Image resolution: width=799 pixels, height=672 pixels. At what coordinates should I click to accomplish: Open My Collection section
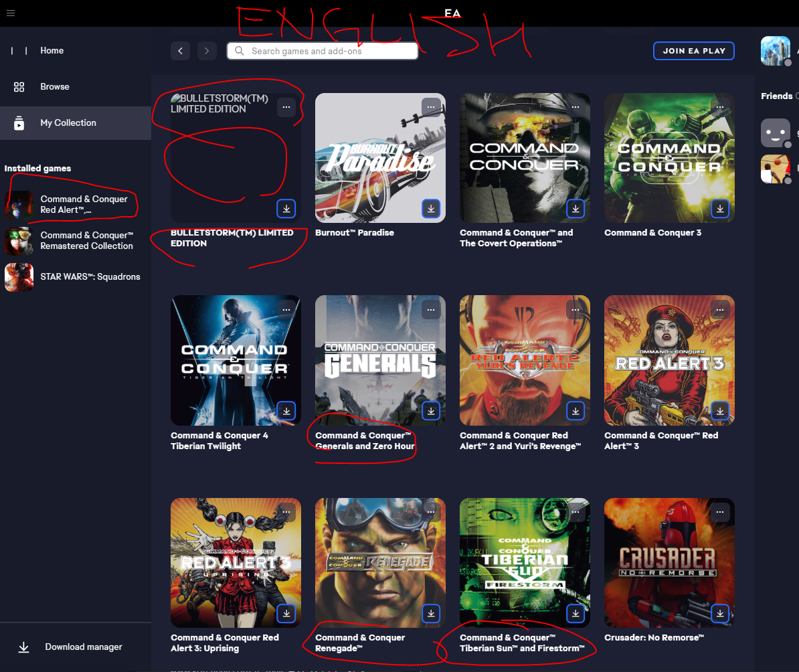pos(68,123)
